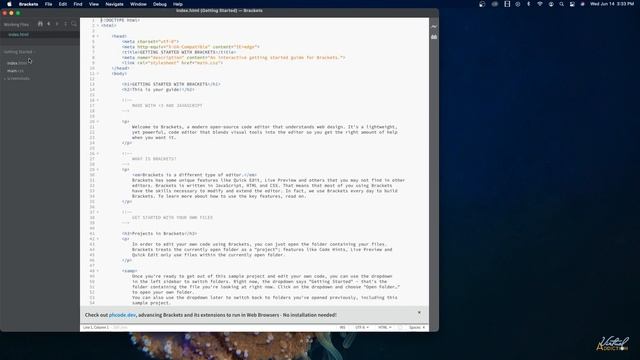Expand the screenshots folder

18,78
